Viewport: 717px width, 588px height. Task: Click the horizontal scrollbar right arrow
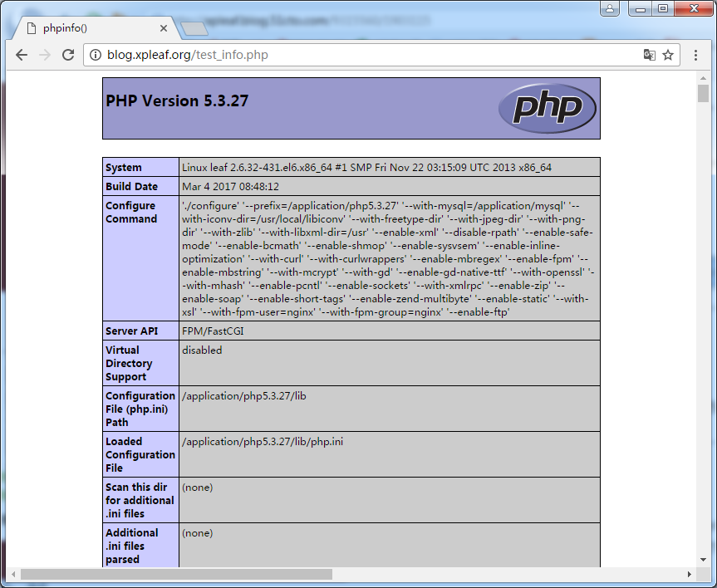(689, 574)
